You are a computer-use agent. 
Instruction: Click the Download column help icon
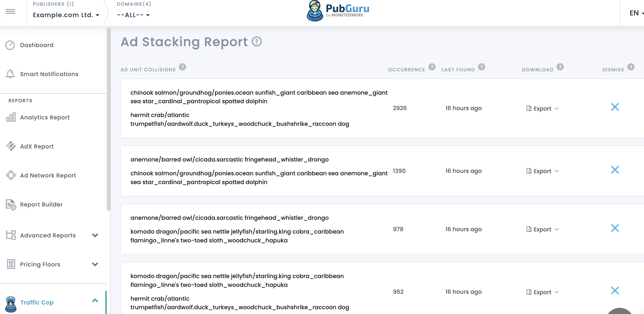(560, 67)
